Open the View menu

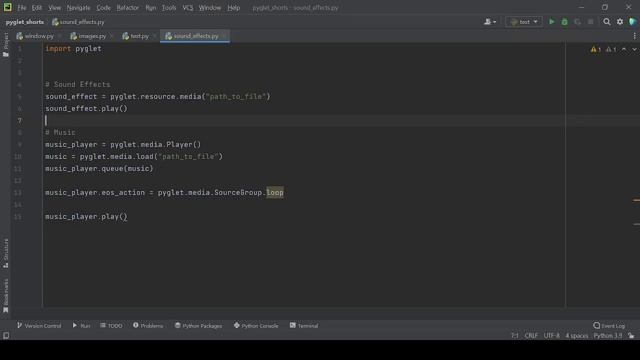pyautogui.click(x=54, y=7)
